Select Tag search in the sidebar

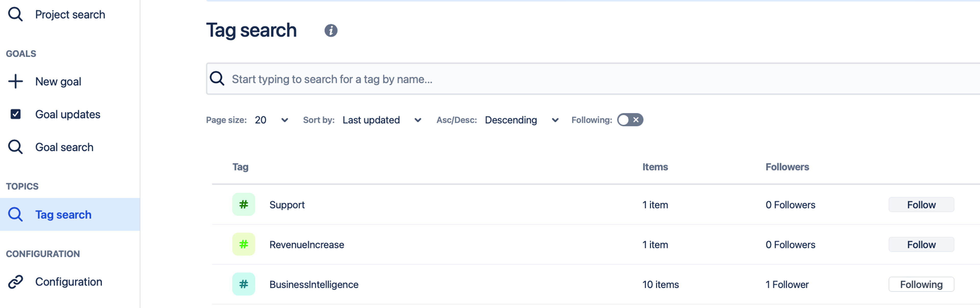pyautogui.click(x=63, y=214)
